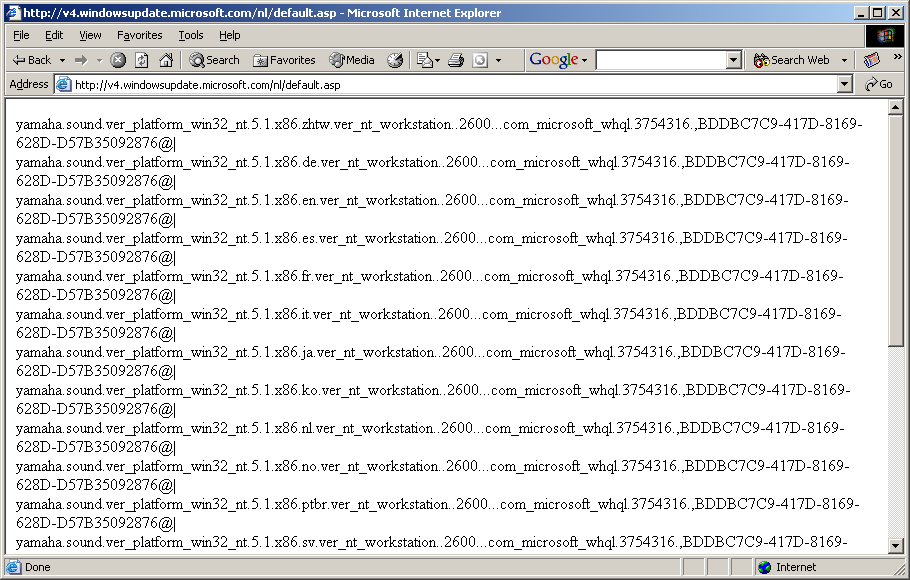Open the View menu
The height and width of the screenshot is (580, 910).
[x=90, y=35]
